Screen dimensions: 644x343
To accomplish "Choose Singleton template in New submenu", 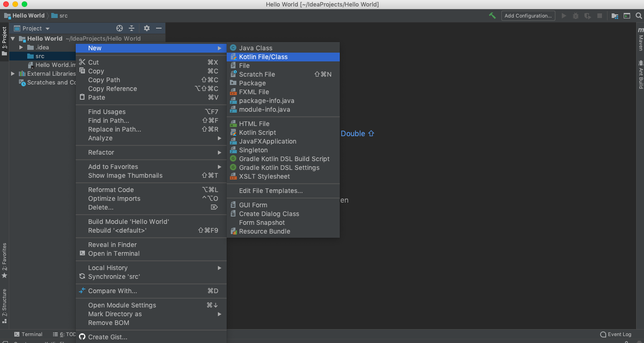I will click(283, 150).
